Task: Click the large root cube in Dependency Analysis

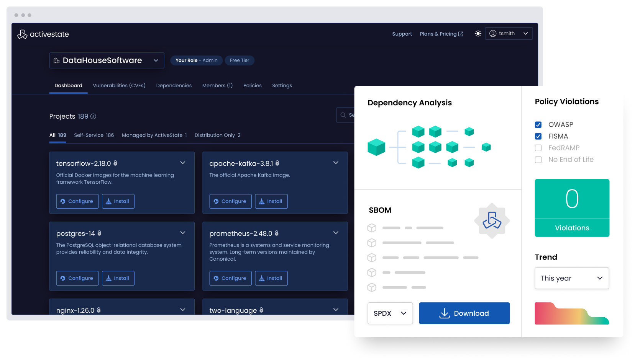Action: click(x=376, y=147)
